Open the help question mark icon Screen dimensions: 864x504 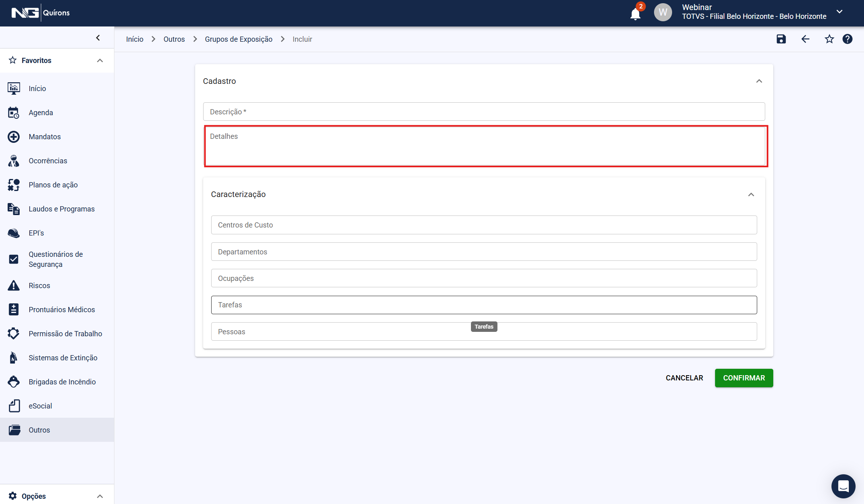tap(848, 39)
